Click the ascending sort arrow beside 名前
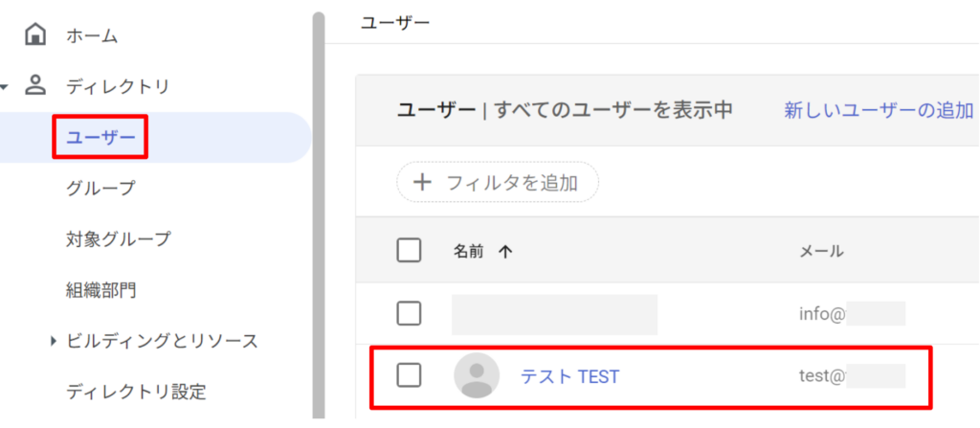Image resolution: width=980 pixels, height=428 pixels. pos(505,251)
